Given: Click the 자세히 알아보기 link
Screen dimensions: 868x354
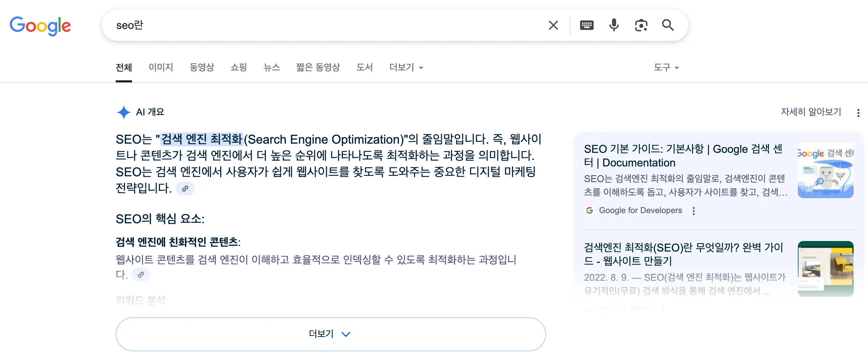Looking at the screenshot, I should point(811,112).
